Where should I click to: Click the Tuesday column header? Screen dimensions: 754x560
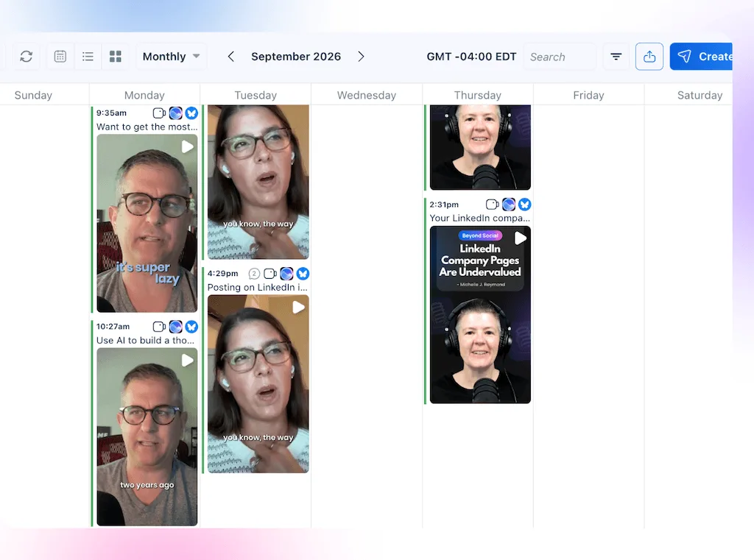(x=256, y=95)
